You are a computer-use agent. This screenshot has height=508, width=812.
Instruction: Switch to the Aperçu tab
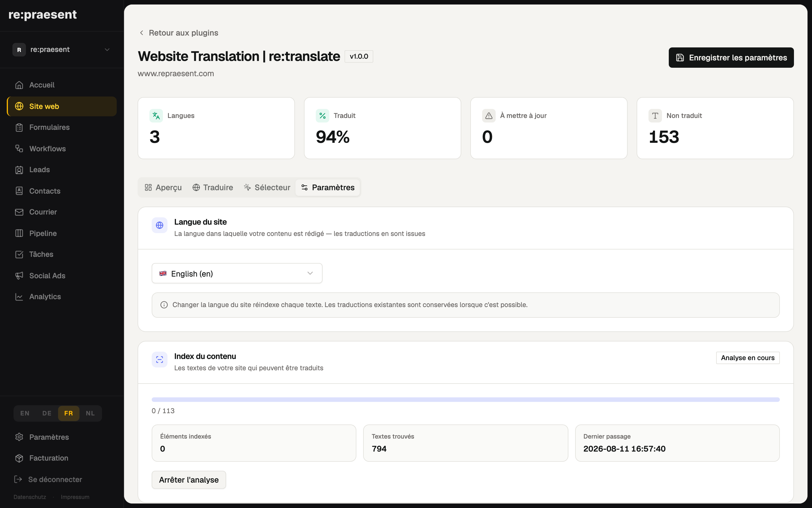point(164,187)
